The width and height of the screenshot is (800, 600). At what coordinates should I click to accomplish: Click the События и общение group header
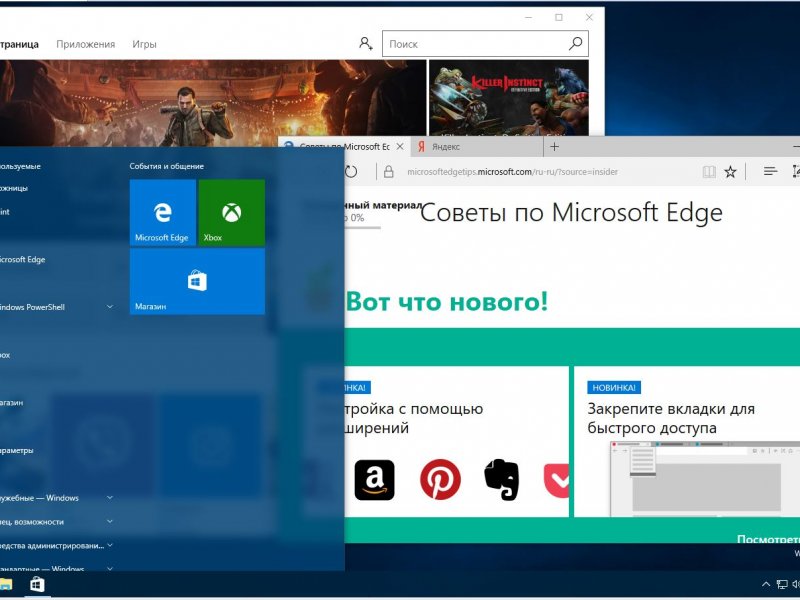[x=166, y=166]
